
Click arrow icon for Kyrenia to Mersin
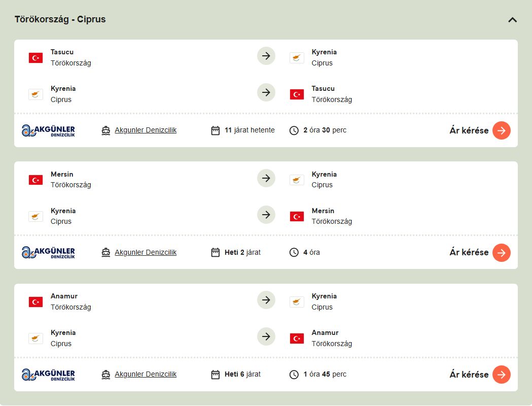266,215
